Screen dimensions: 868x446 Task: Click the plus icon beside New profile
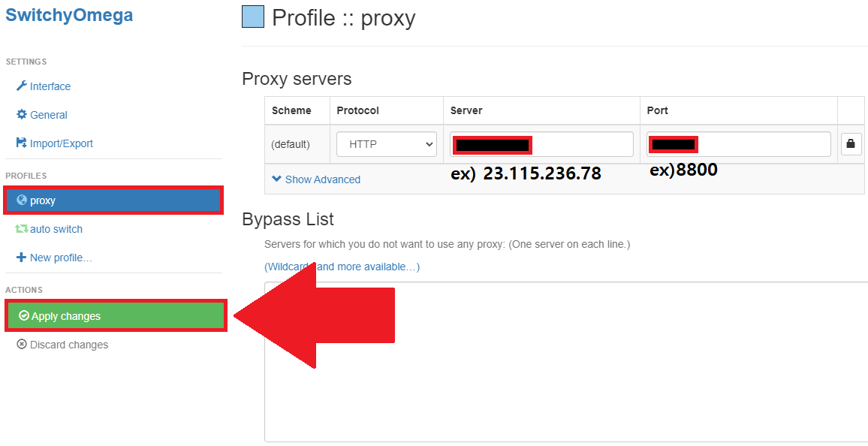pyautogui.click(x=22, y=258)
